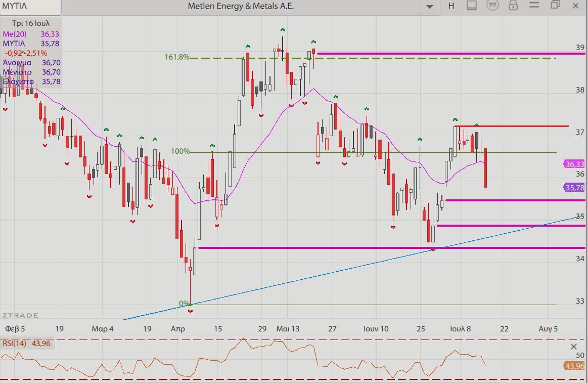Select the red horizontal line near 37
The image size is (588, 383).
pos(512,126)
